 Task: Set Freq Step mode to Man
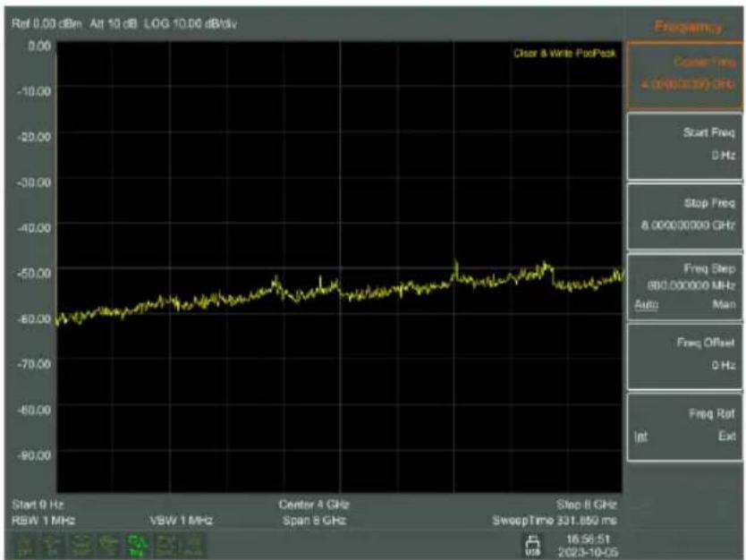coord(724,304)
